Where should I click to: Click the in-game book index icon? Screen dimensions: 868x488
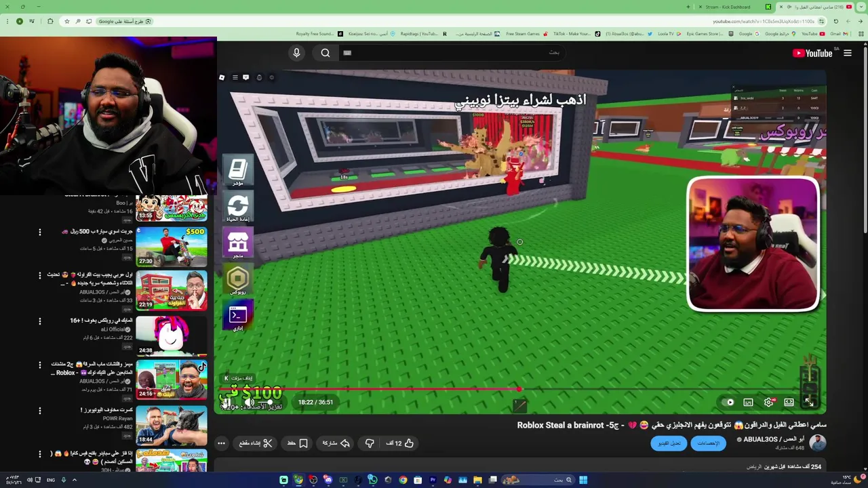tap(237, 170)
